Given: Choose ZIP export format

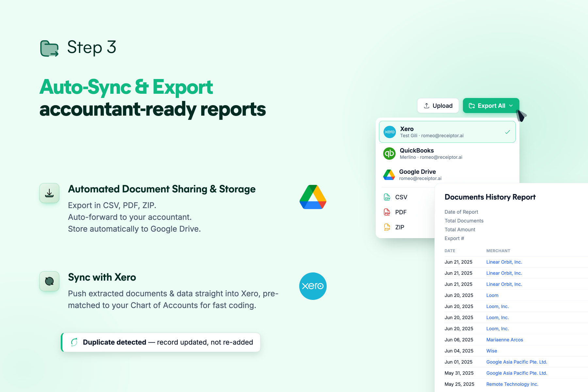Looking at the screenshot, I should 400,227.
